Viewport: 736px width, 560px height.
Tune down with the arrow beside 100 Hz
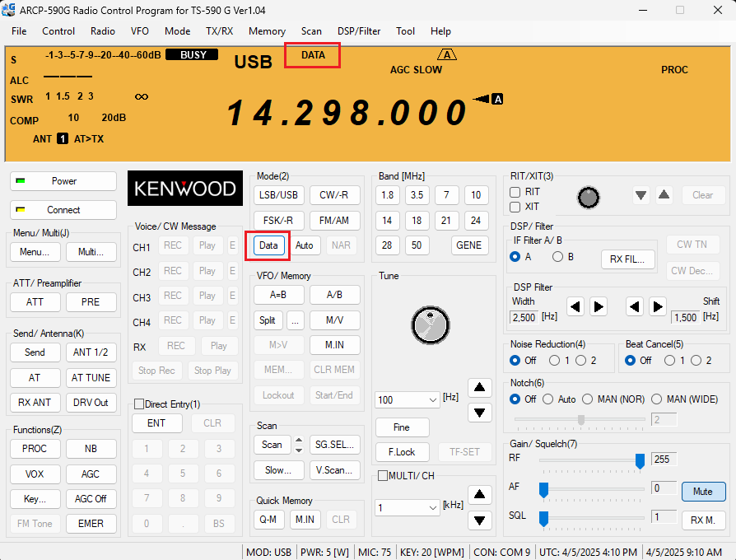(479, 413)
